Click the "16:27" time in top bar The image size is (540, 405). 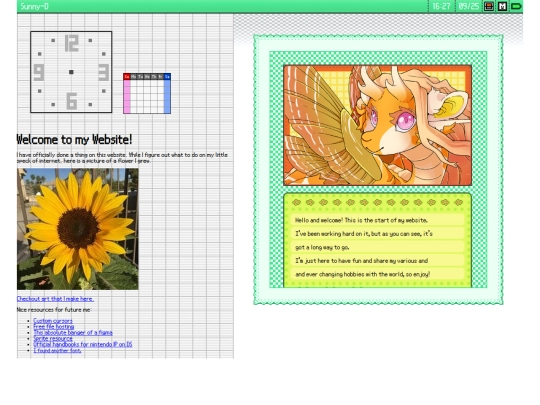point(441,6)
